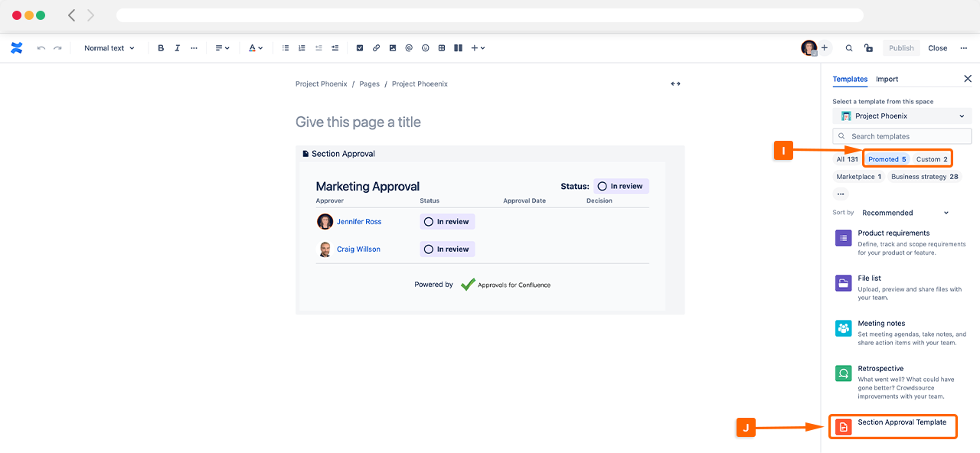Switch to the Import tab

pyautogui.click(x=887, y=80)
